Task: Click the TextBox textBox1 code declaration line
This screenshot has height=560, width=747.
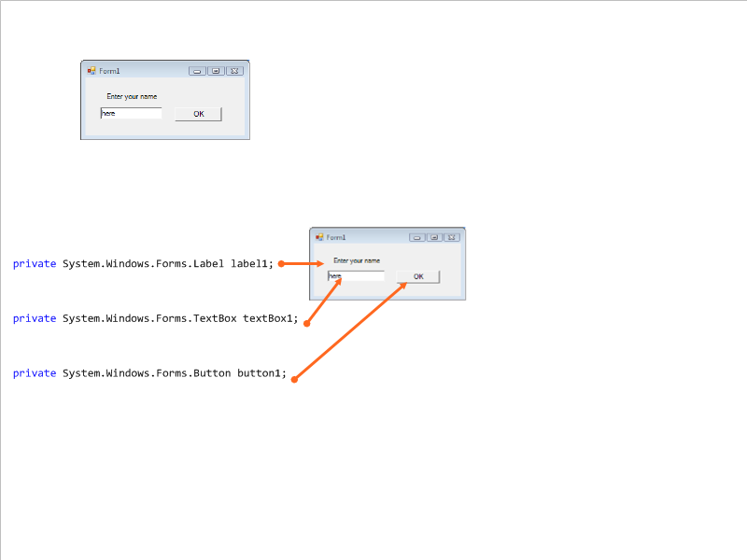Action: (x=155, y=319)
